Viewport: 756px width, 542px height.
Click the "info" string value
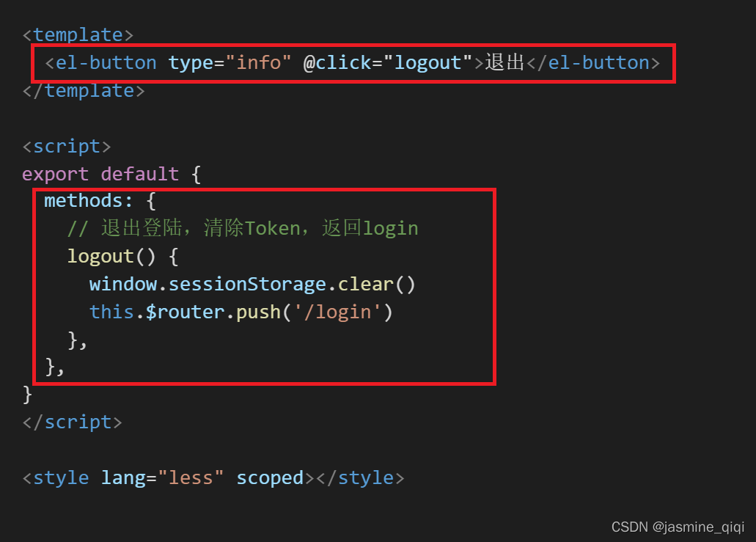click(x=258, y=63)
